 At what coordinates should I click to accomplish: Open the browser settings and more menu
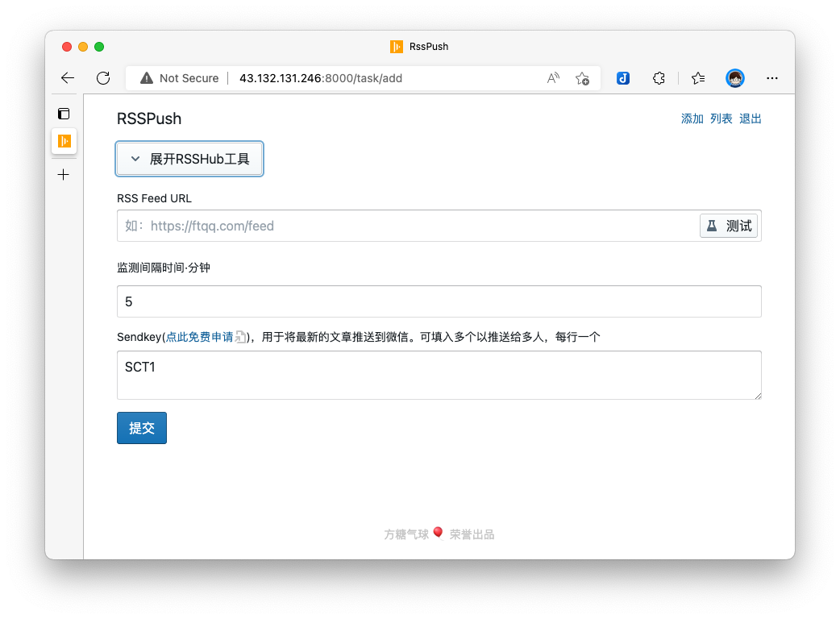pyautogui.click(x=771, y=78)
